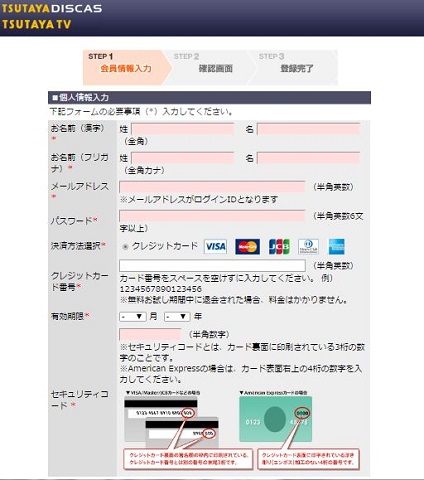424x480 pixels.
Task: Click the Diners Club card icon
Action: (308, 247)
